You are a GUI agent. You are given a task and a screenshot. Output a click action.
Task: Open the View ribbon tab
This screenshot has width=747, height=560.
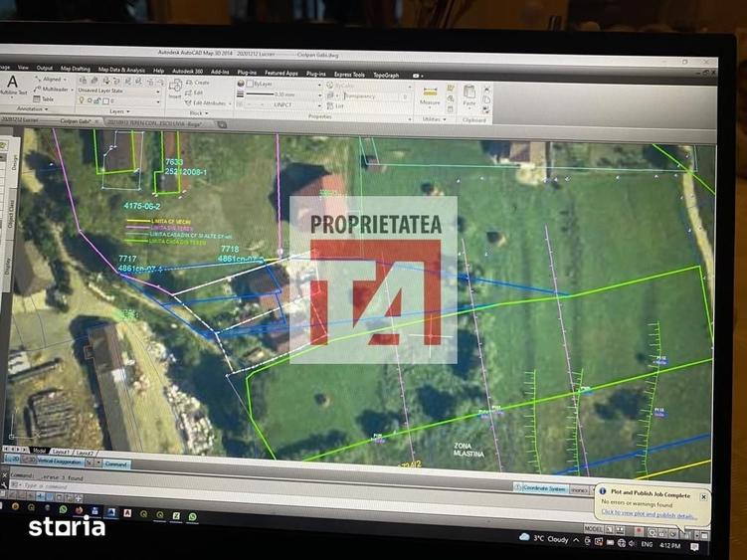[x=23, y=68]
